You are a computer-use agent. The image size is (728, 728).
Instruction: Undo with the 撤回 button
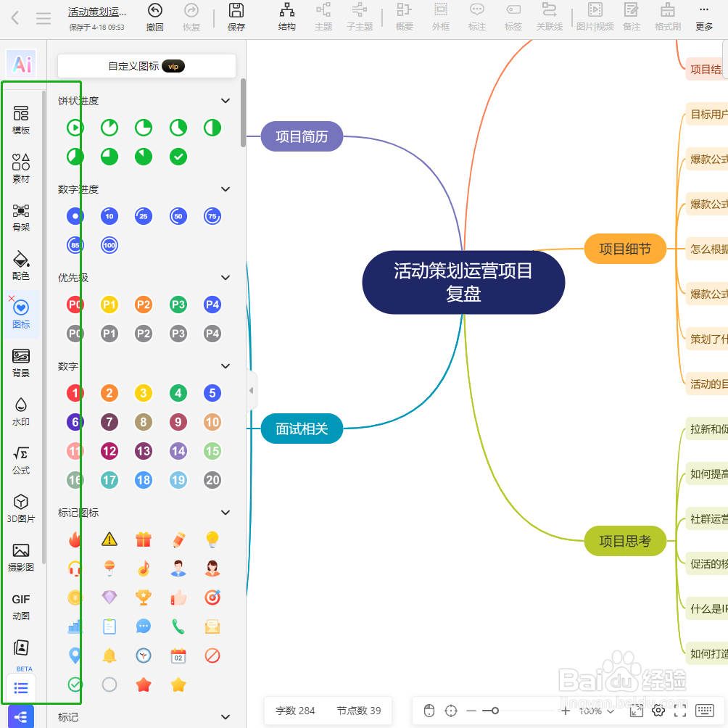click(x=154, y=17)
